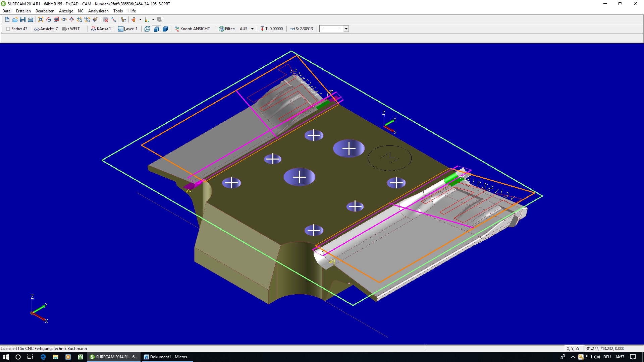The image size is (644, 362).
Task: Open the NC menu
Action: click(x=80, y=11)
